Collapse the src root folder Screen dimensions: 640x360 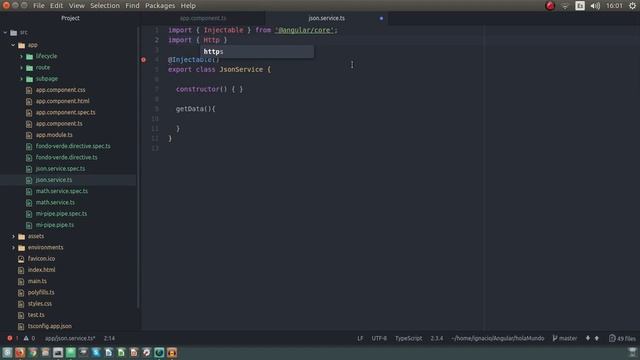pyautogui.click(x=5, y=33)
